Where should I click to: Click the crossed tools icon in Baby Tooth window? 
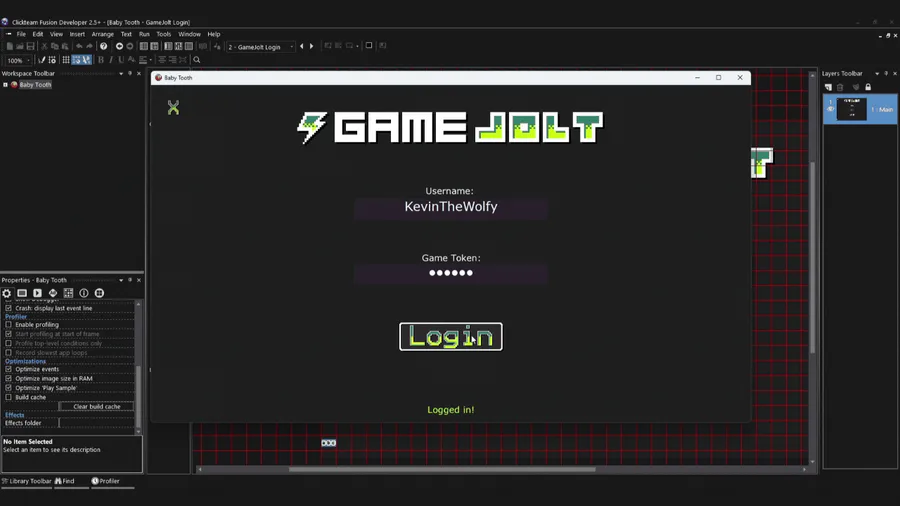coord(173,107)
